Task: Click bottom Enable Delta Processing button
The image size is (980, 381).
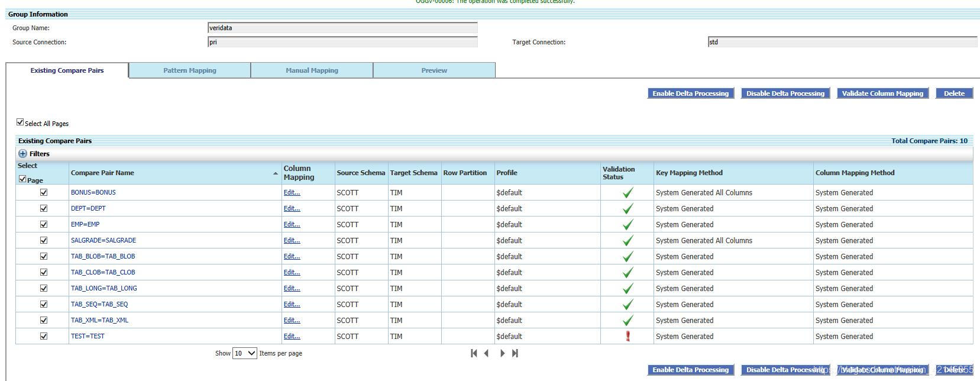Action: [x=691, y=370]
